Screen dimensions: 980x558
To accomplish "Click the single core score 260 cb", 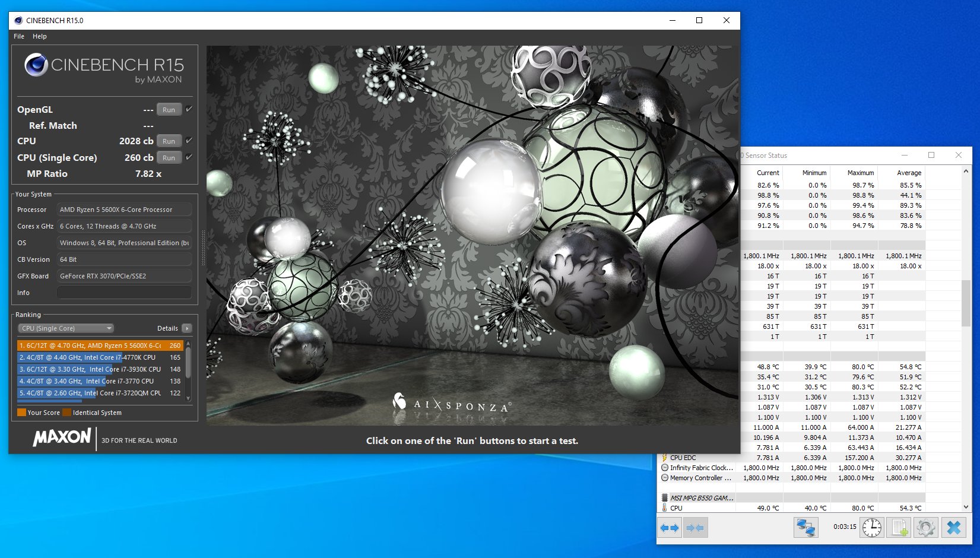I will pos(139,158).
